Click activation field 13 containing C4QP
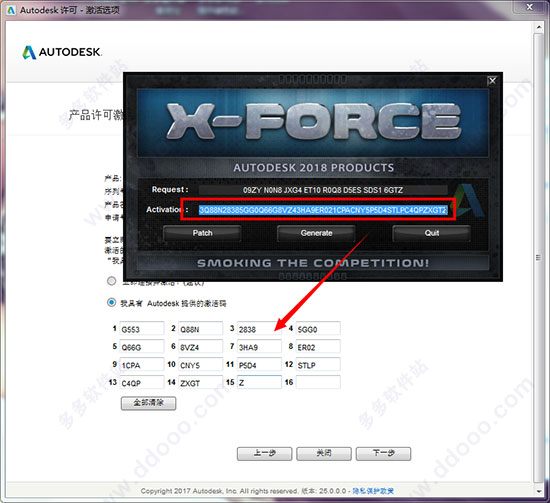The width and height of the screenshot is (550, 503). (x=142, y=382)
